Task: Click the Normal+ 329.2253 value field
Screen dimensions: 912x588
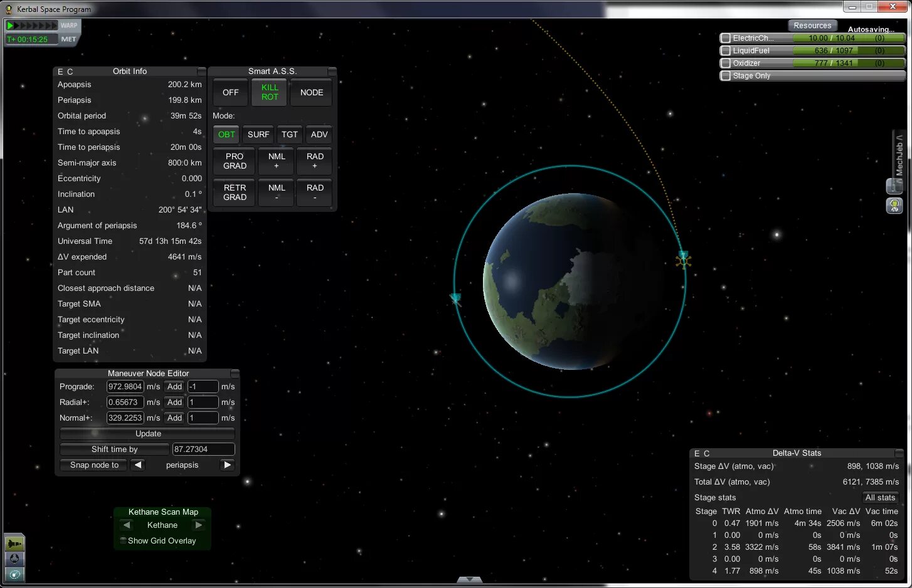Action: pyautogui.click(x=125, y=417)
